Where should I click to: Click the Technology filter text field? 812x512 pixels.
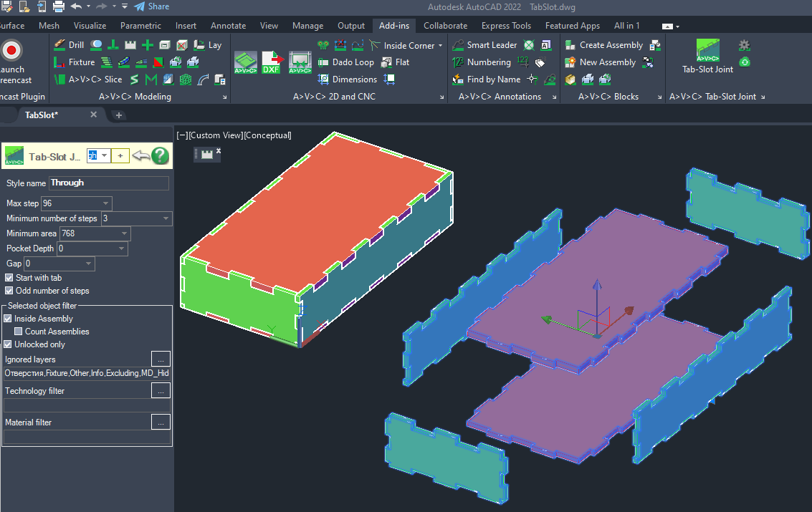[87, 405]
